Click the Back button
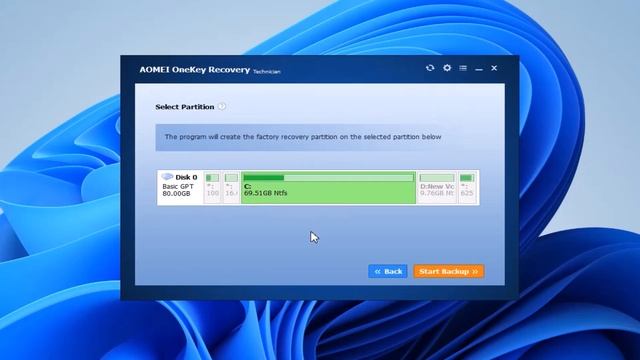640x360 pixels. point(388,271)
